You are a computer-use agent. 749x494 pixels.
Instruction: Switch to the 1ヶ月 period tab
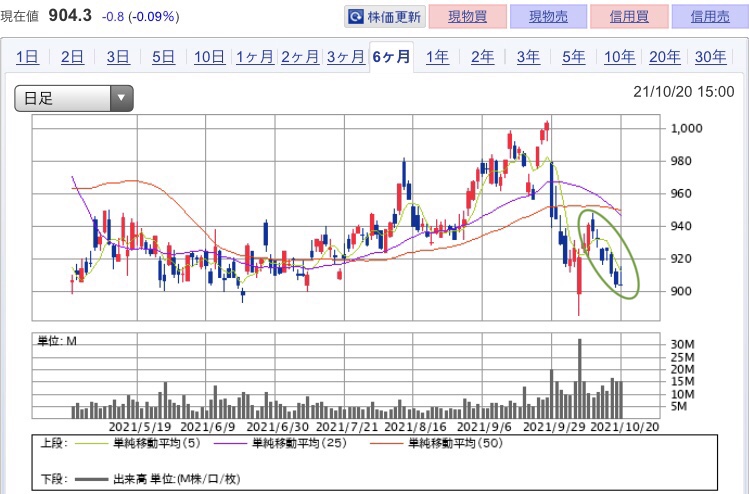254,57
